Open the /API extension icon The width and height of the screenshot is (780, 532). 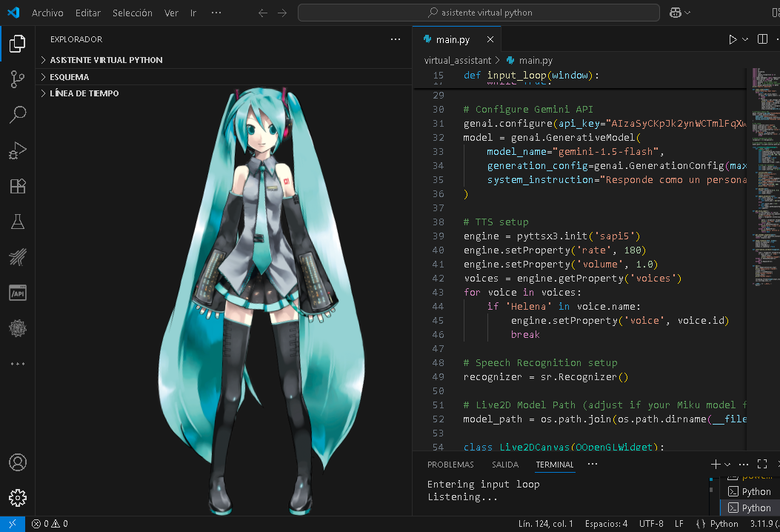pos(18,293)
